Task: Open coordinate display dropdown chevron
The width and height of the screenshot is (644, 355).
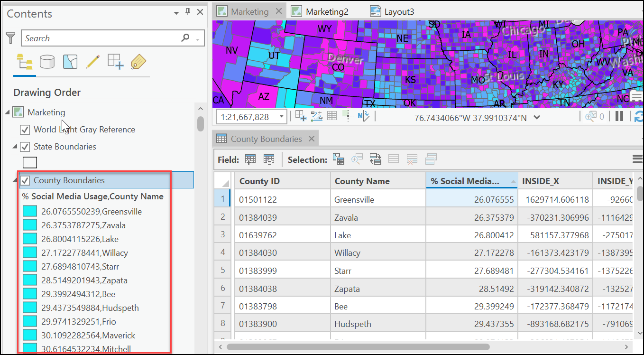Action: [x=537, y=117]
